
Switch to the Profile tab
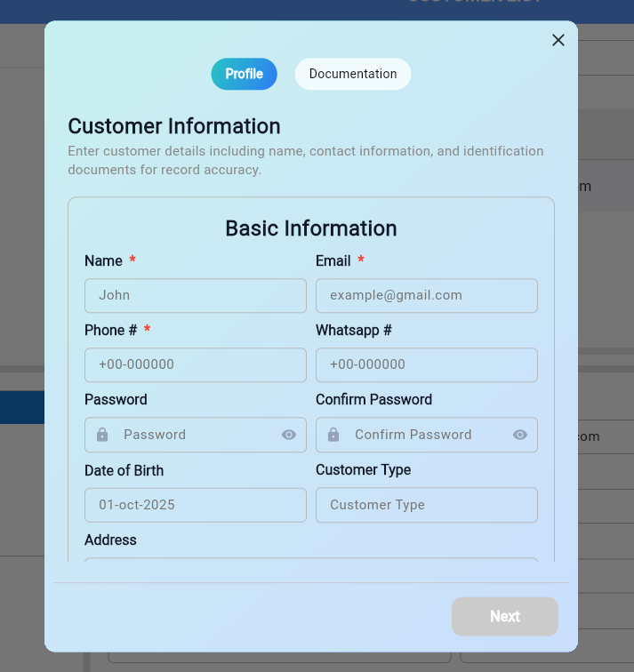point(244,74)
